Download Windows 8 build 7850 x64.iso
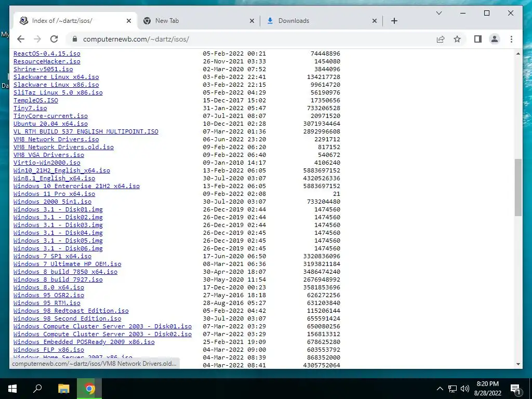Viewport: 532px width, 399px height. click(65, 272)
